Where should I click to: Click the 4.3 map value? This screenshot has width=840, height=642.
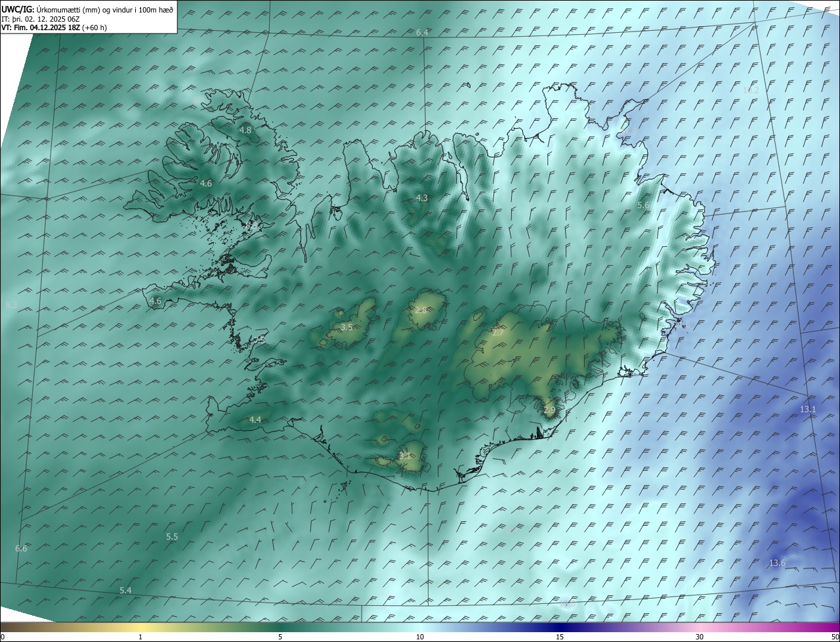(422, 198)
